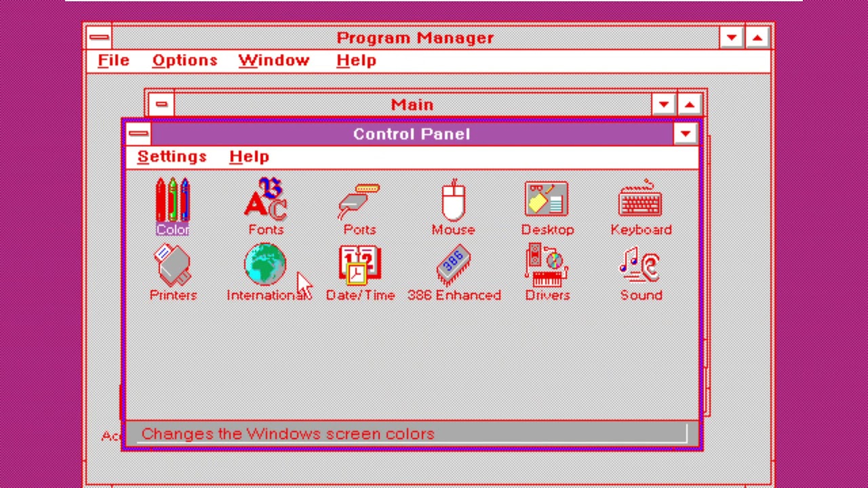This screenshot has width=868, height=488.
Task: Open the Fonts icon in Control Panel
Action: click(x=266, y=207)
